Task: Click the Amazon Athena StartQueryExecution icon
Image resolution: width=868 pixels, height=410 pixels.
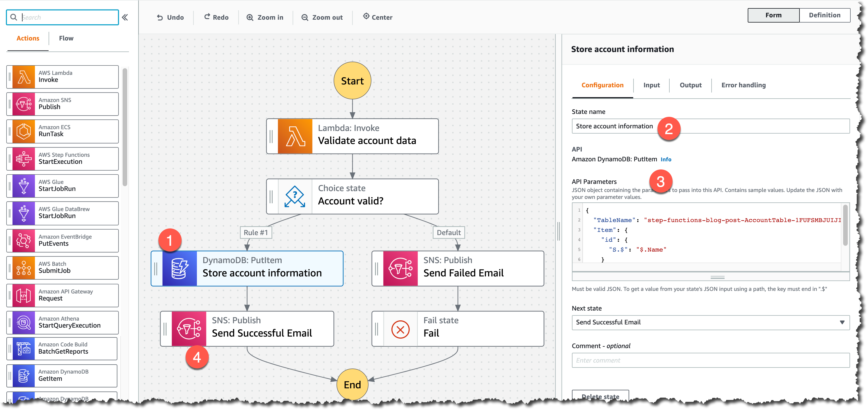Action: coord(24,322)
